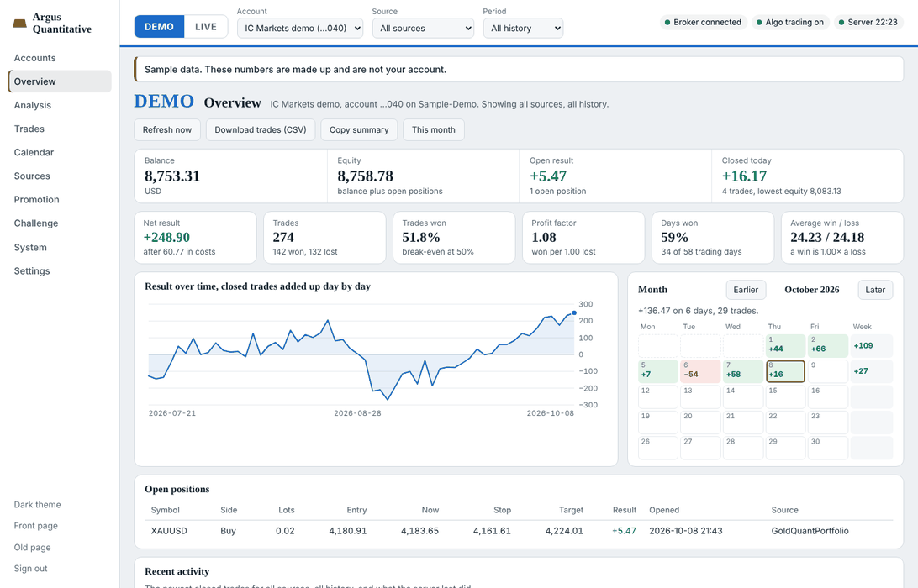
Task: Open Promotion in the sidebar
Action: [59, 200]
